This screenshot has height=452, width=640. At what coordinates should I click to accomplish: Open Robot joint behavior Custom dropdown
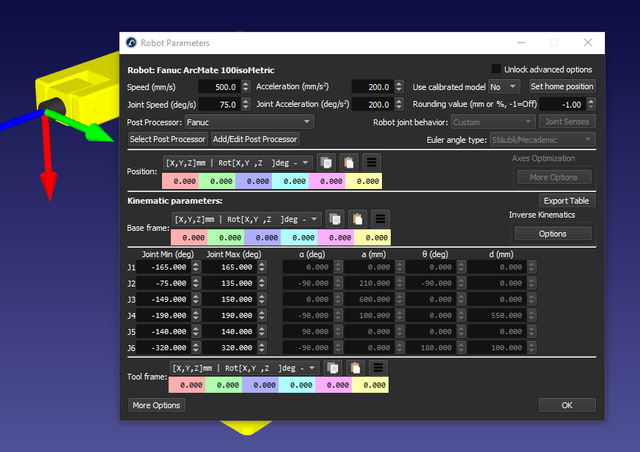pyautogui.click(x=493, y=122)
